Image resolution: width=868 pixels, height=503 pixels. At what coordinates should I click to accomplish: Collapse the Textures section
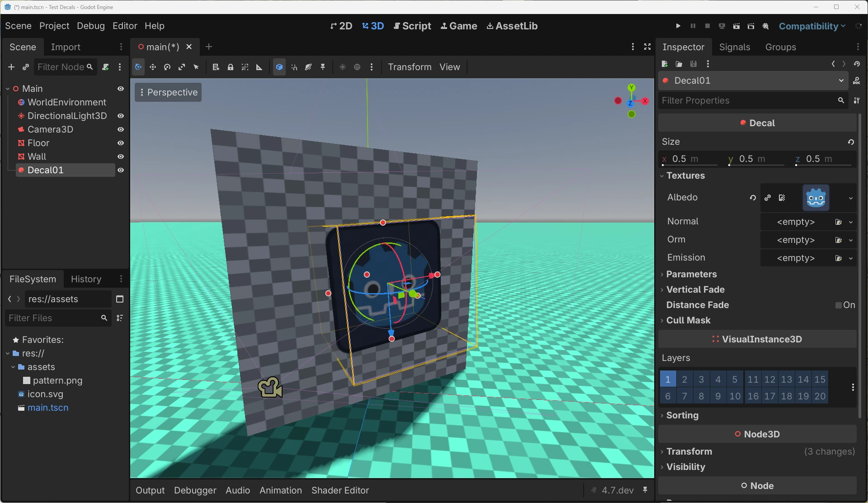click(685, 176)
